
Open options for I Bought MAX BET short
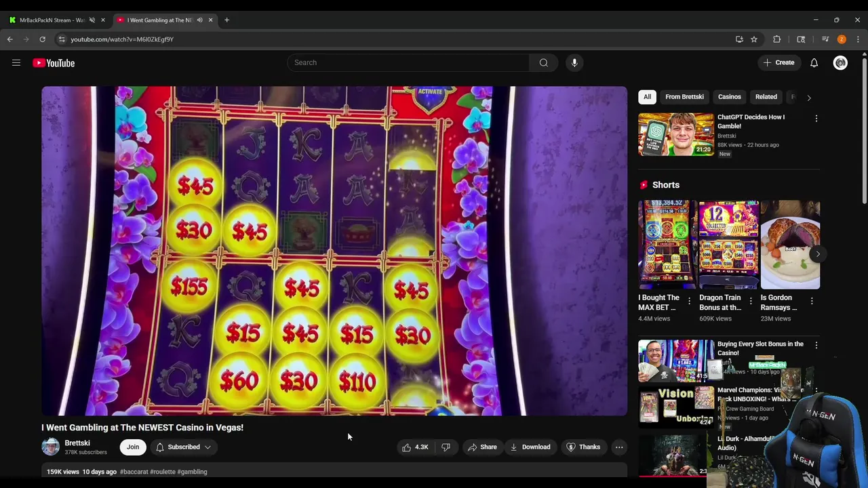690,301
